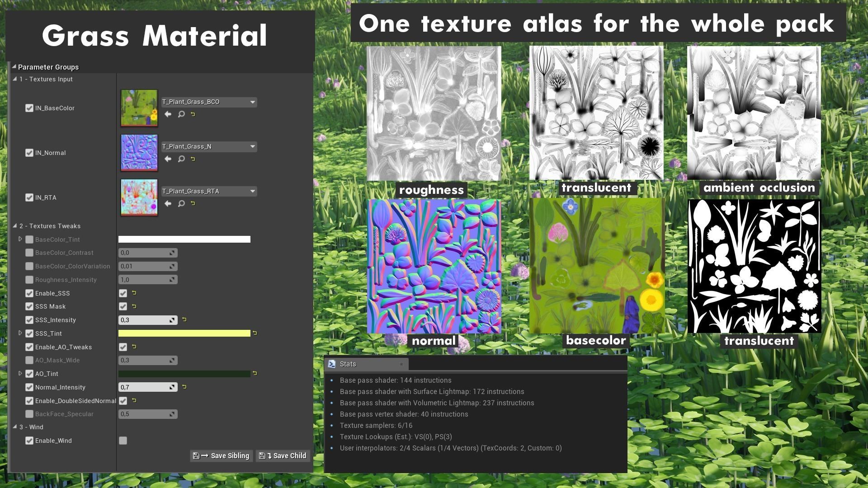This screenshot has height=488, width=868.
Task: Toggle IN_RTA parameter override checkbox
Action: [29, 197]
